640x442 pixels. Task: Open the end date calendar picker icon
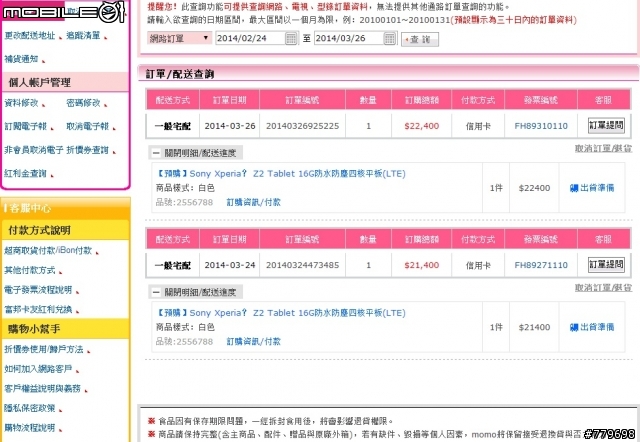coord(390,38)
